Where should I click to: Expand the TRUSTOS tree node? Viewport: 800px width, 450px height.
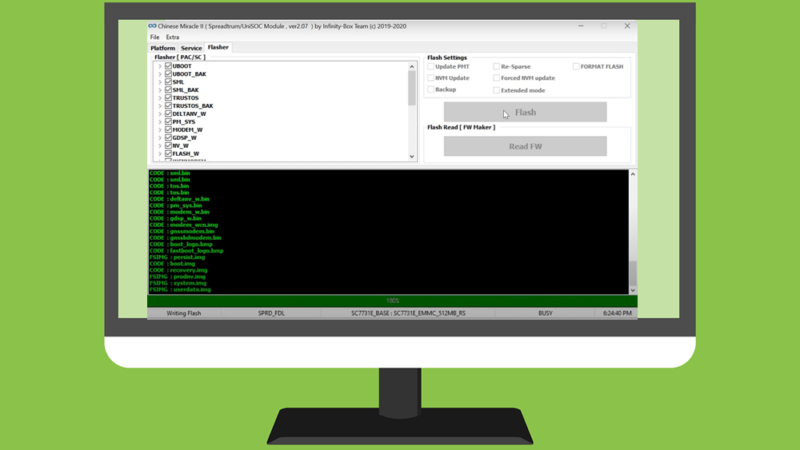pos(160,98)
